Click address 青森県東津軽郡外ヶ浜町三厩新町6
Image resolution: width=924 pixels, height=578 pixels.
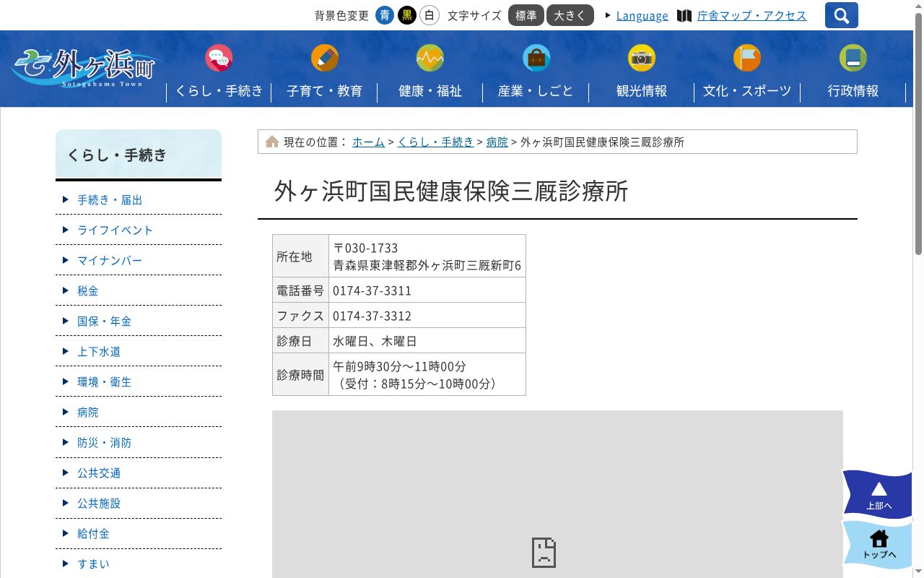click(427, 265)
